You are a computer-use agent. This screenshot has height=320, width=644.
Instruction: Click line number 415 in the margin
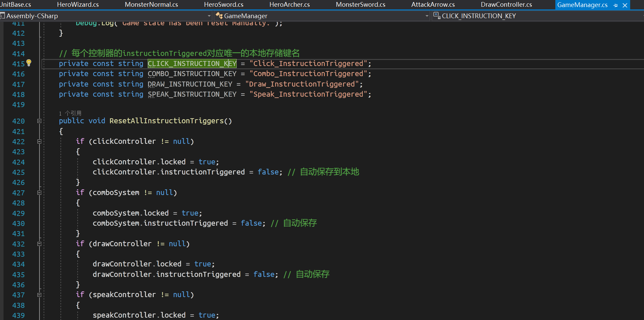19,64
